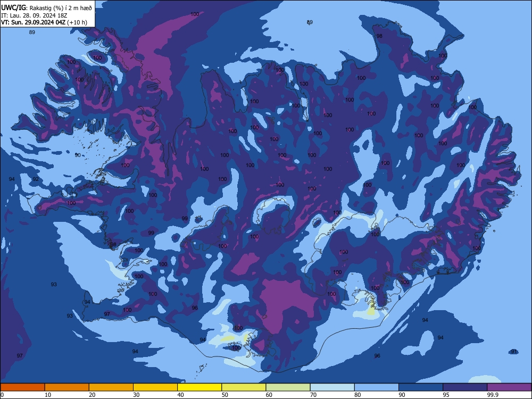This screenshot has width=532, height=399.
Task: Click the valid time line 'VT: Sun. 29.09.2024 04Z'
Action: pos(33,22)
